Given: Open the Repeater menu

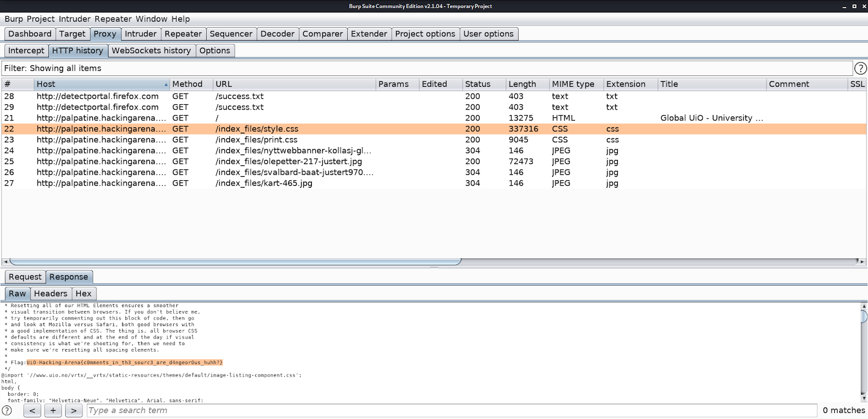Looking at the screenshot, I should click(113, 19).
